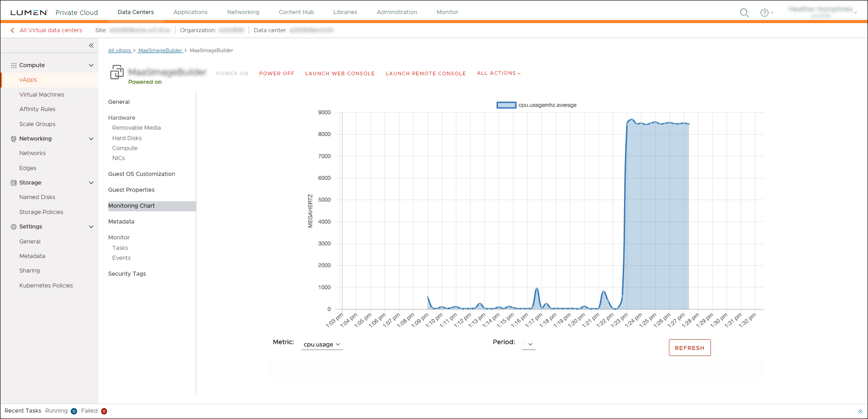868x419 pixels.
Task: Click the Storage category icon in sidebar
Action: pos(13,182)
